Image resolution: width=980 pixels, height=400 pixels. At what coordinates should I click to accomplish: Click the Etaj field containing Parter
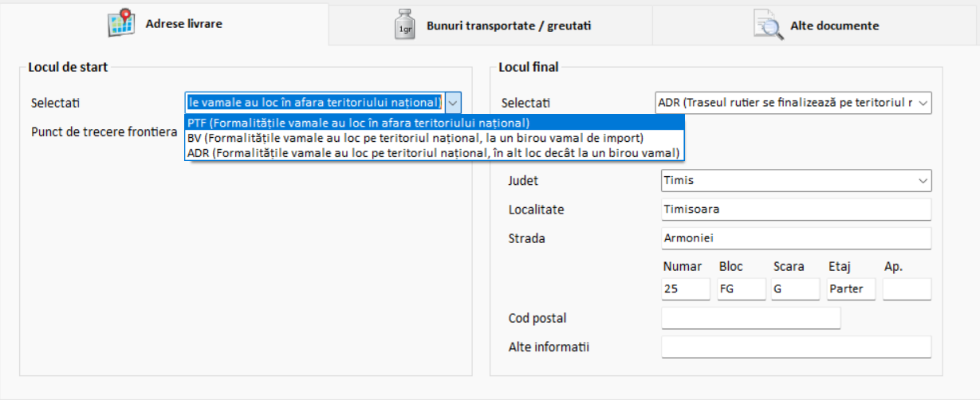851,289
